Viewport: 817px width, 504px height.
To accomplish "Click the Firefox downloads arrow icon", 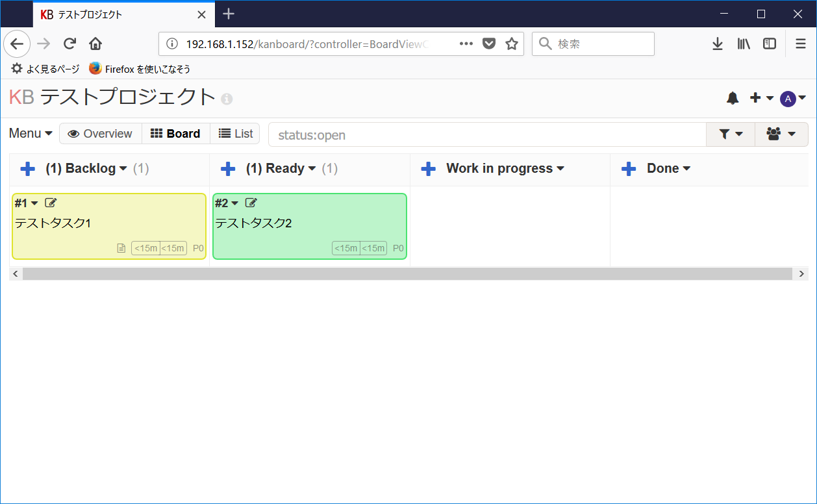I will (717, 44).
